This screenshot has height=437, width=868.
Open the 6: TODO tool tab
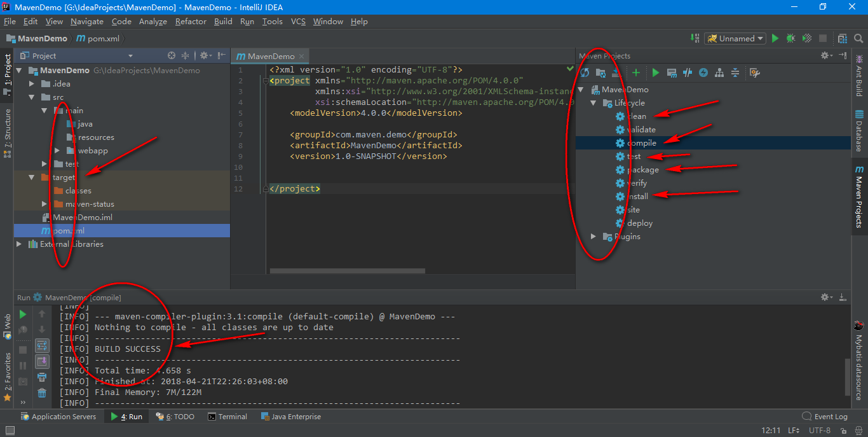175,417
